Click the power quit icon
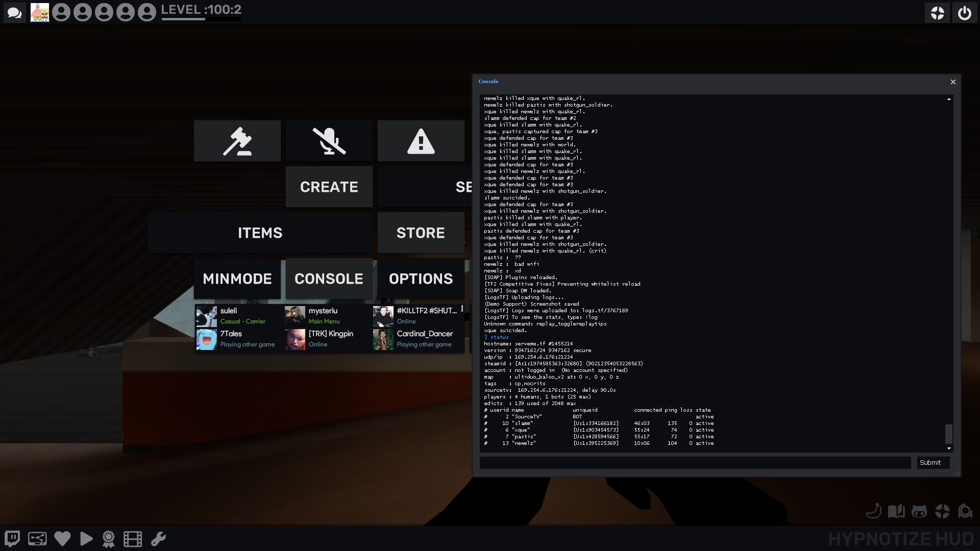Screen dimensions: 980x551 (x=964, y=13)
